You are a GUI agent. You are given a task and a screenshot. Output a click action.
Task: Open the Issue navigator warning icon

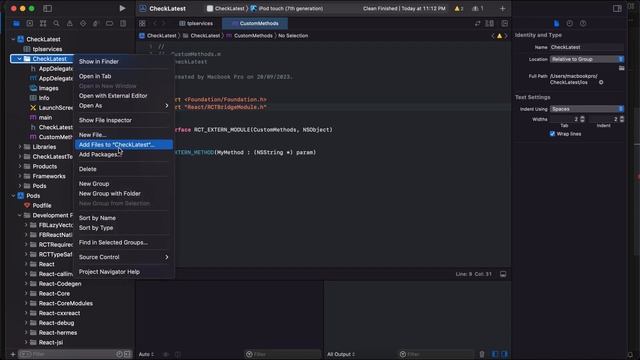[70, 24]
